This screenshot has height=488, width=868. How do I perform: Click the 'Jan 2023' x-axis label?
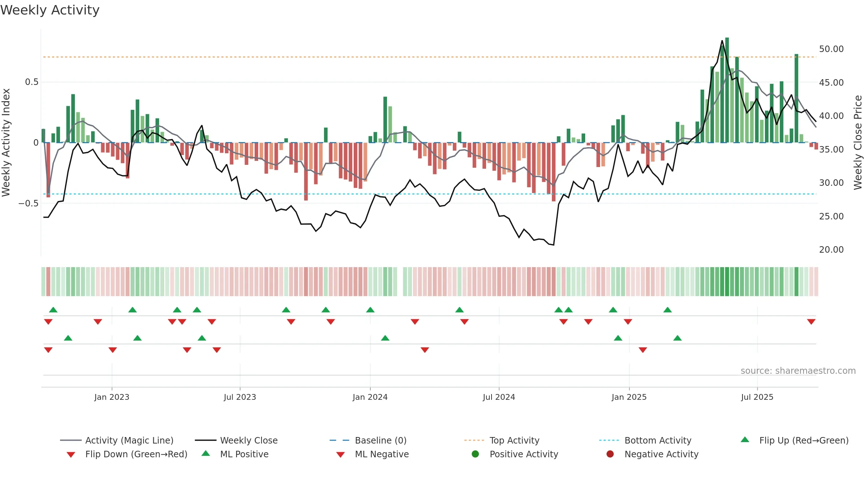pos(112,397)
